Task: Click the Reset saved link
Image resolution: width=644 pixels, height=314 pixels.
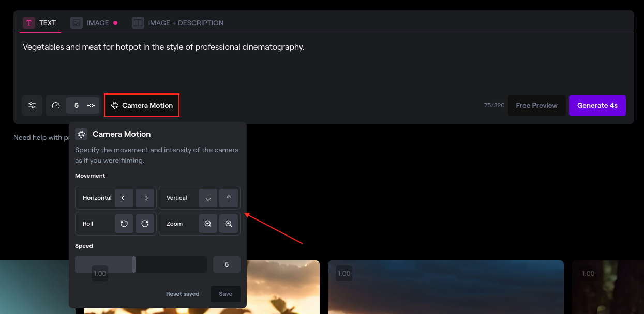Action: (183, 294)
